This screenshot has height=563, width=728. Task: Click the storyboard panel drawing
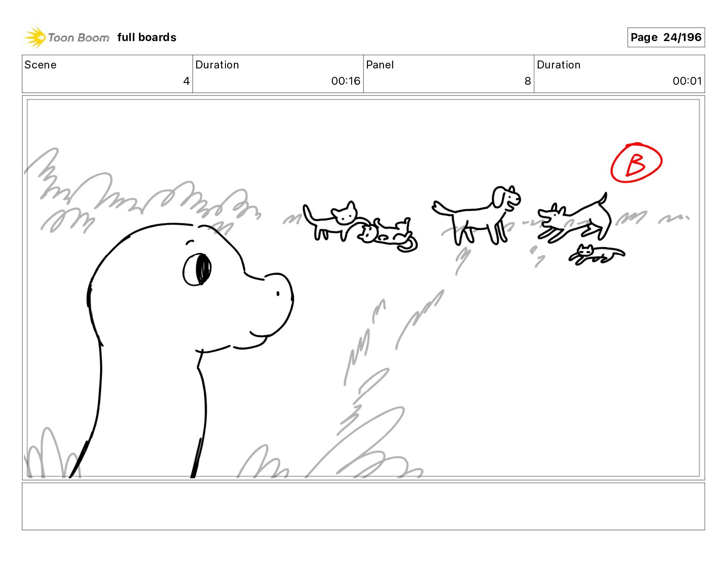[364, 288]
